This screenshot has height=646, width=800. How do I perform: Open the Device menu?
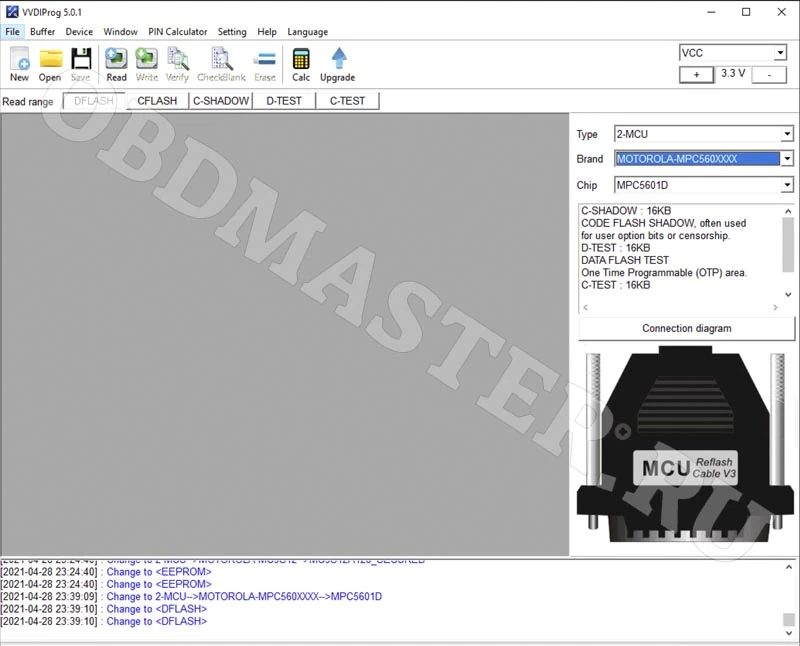pos(79,32)
